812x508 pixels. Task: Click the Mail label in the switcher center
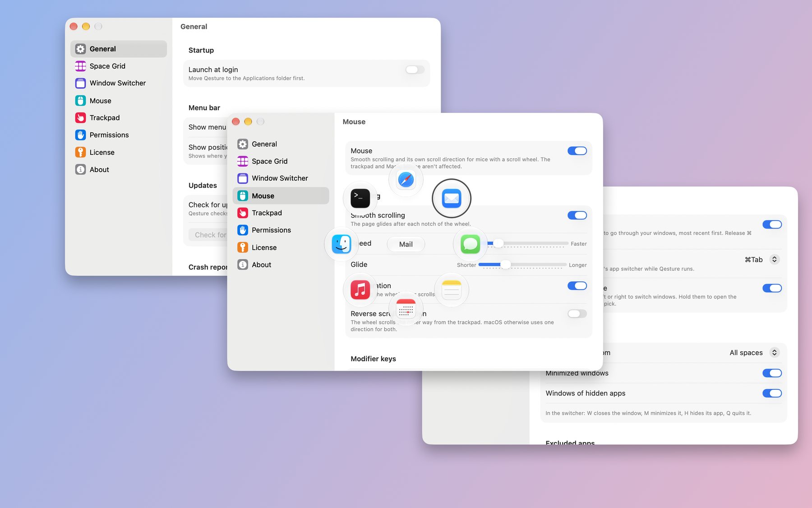[x=406, y=244]
